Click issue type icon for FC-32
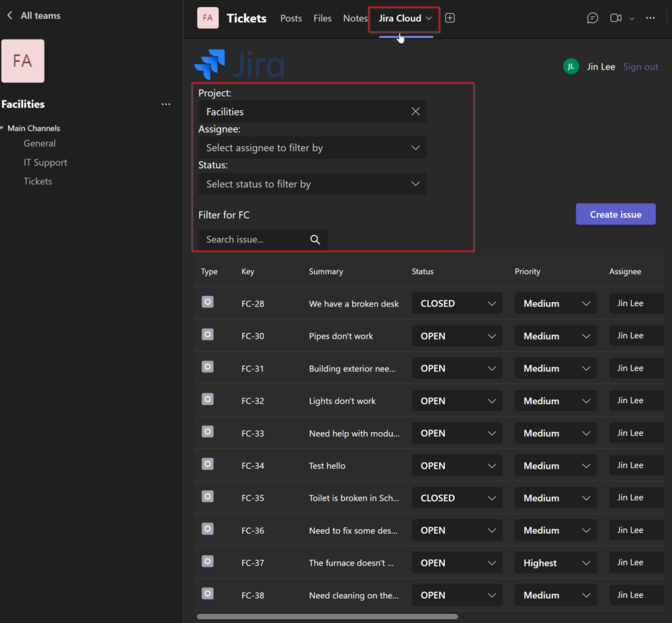Viewport: 672px width, 623px height. pyautogui.click(x=208, y=399)
